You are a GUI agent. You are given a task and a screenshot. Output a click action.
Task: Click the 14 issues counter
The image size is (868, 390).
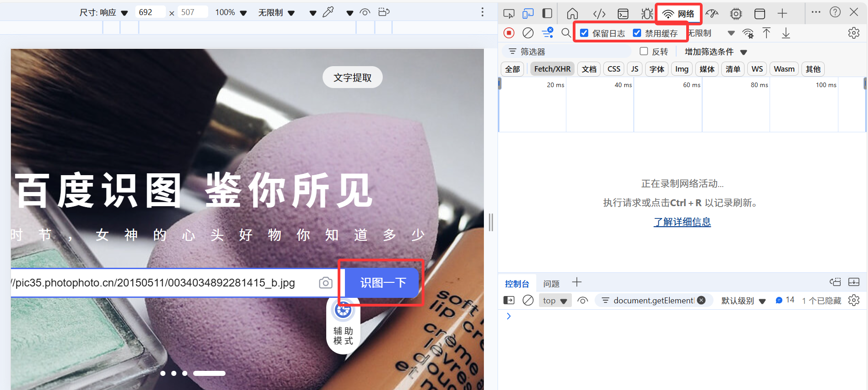pyautogui.click(x=785, y=300)
